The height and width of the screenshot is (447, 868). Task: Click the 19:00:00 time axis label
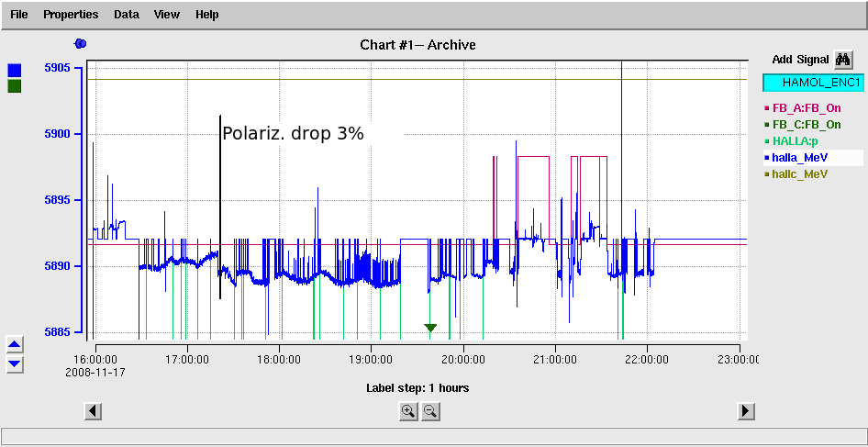(372, 360)
